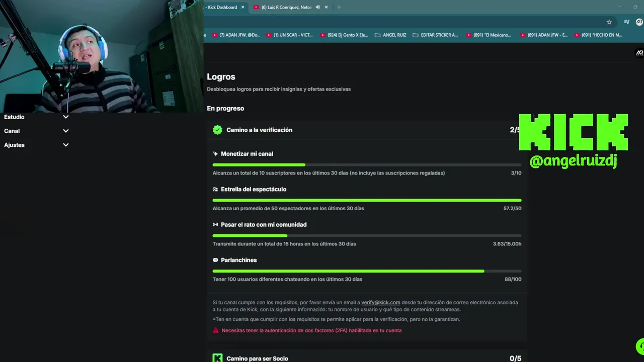Click the 3.63/15.00h streaming value

point(507,244)
